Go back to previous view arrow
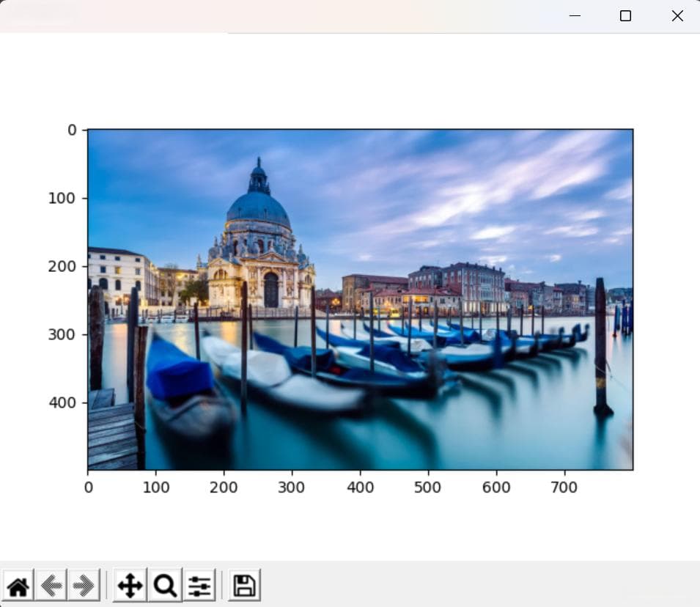This screenshot has width=700, height=607. (x=51, y=586)
